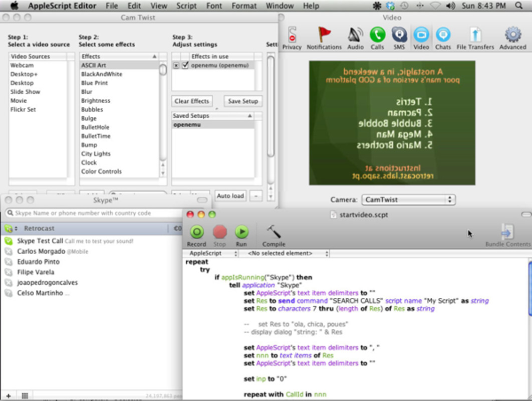Run the startvideo.scpt script
This screenshot has width=532, height=401.
pyautogui.click(x=242, y=233)
